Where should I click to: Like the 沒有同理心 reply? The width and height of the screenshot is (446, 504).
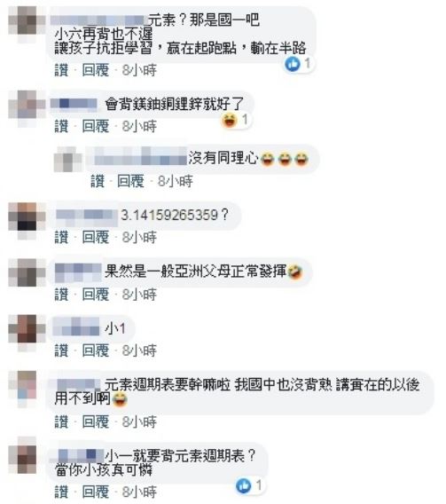(98, 181)
